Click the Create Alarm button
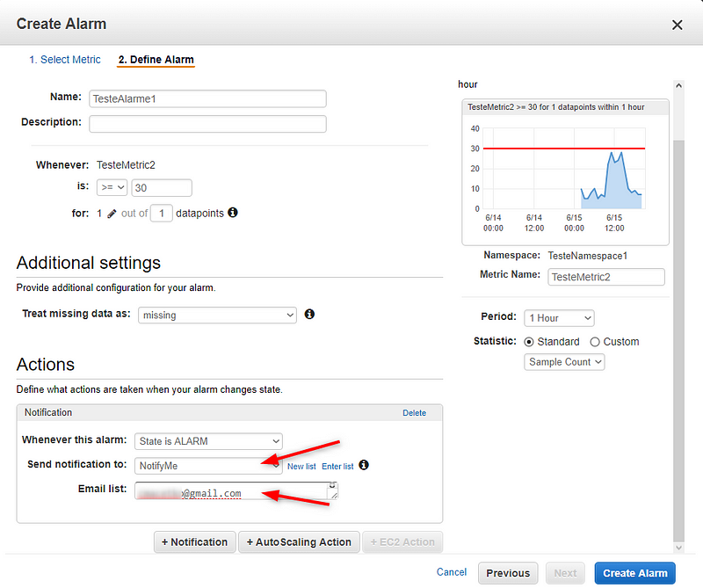Viewport: 703px width, 588px height. (x=634, y=573)
